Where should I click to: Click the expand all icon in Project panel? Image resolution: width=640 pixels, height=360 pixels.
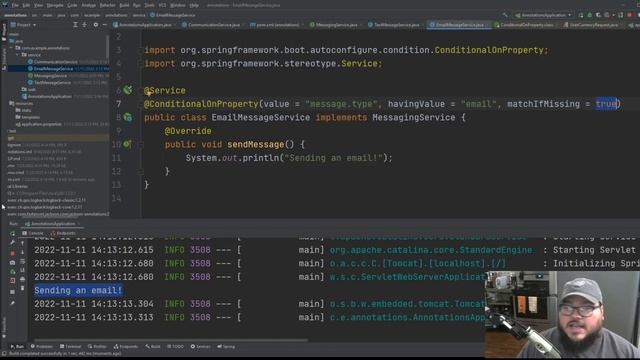pos(76,25)
